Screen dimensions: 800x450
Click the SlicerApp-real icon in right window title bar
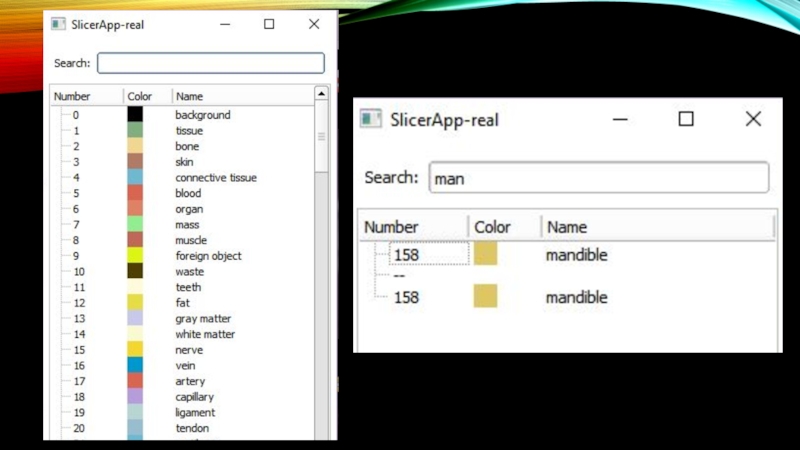(x=372, y=119)
